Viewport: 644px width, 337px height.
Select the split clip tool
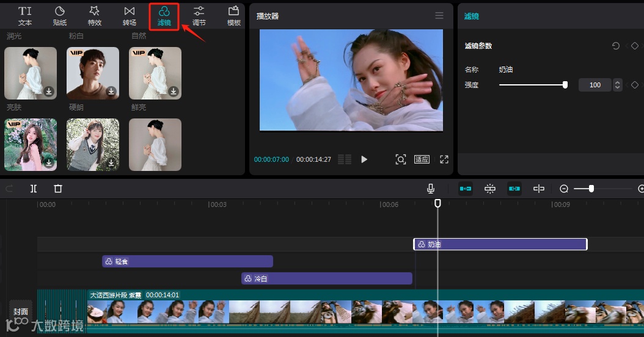point(34,189)
